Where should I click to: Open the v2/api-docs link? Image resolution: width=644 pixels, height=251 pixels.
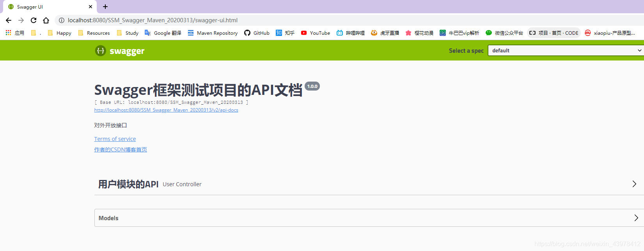point(166,110)
